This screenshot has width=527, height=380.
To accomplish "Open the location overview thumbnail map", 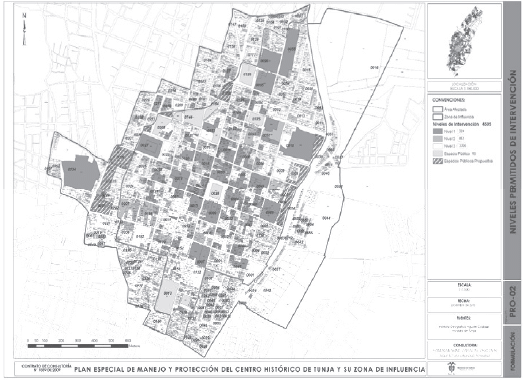I will 464,41.
